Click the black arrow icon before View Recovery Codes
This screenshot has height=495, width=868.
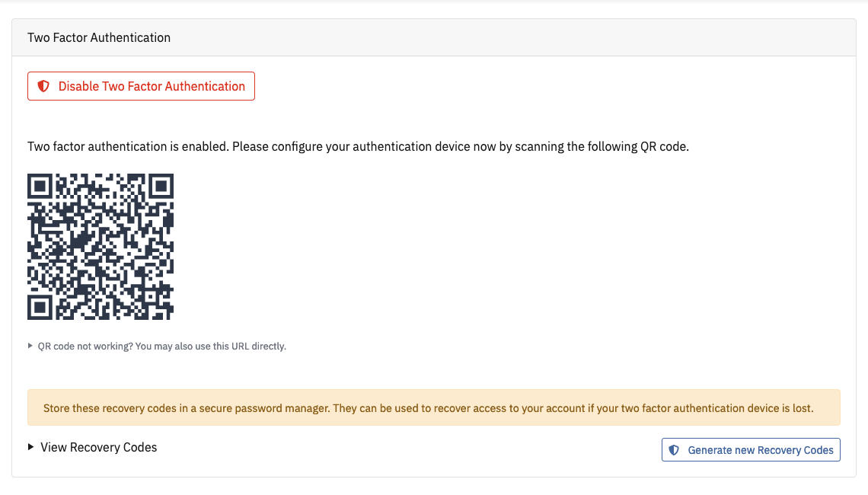coord(31,448)
